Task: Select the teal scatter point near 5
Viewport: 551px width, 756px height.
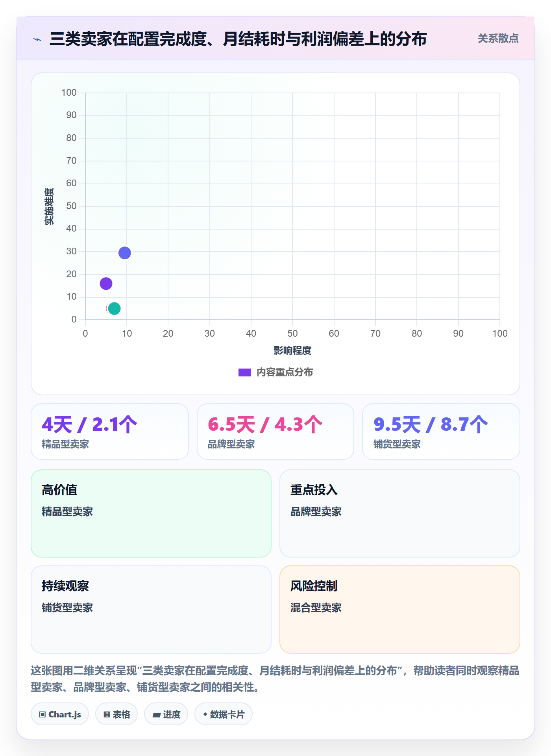Action: (114, 308)
